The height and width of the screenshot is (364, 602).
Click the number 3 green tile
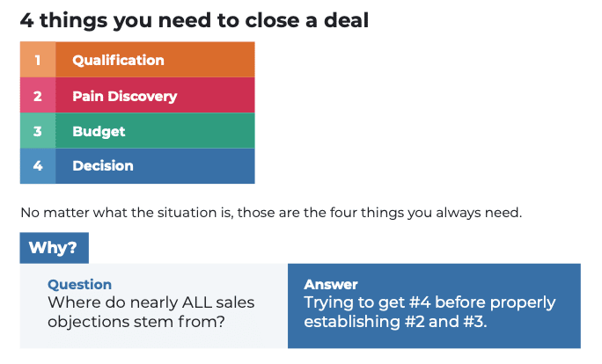pos(38,131)
